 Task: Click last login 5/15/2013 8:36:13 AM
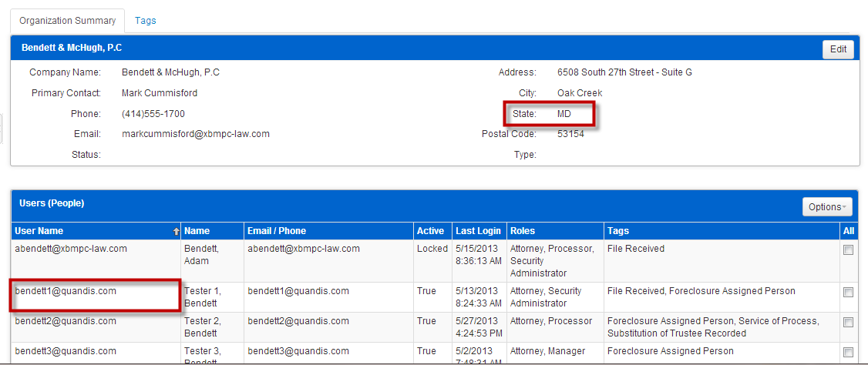tap(478, 255)
